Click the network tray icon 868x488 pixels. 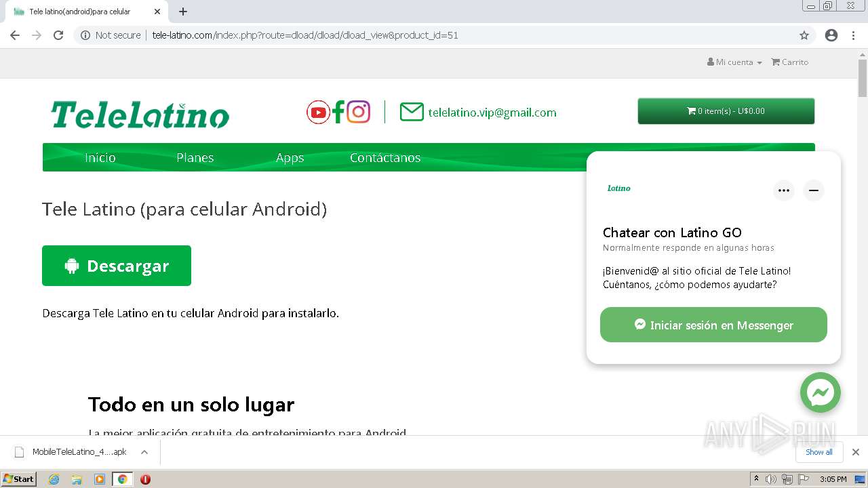[787, 479]
